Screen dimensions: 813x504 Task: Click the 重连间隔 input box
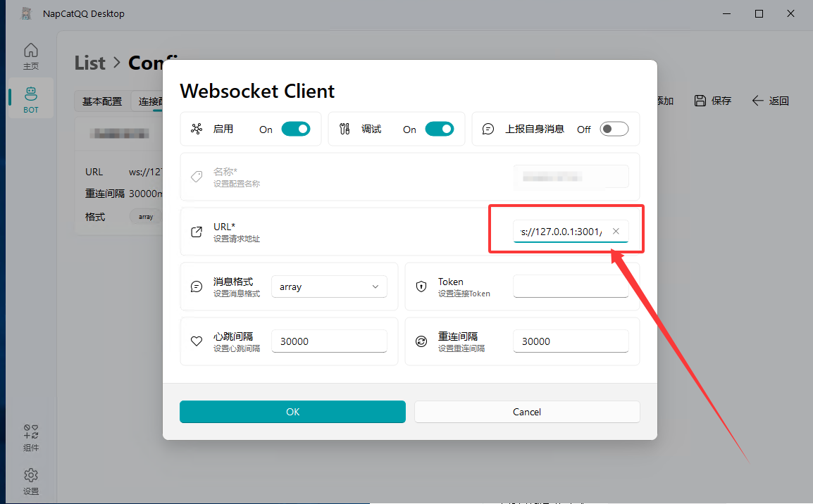[570, 341]
